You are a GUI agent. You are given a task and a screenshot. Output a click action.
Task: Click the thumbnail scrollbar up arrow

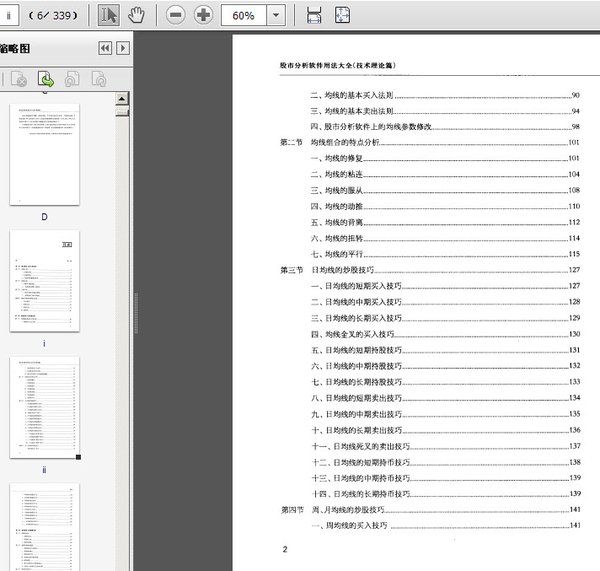point(122,99)
